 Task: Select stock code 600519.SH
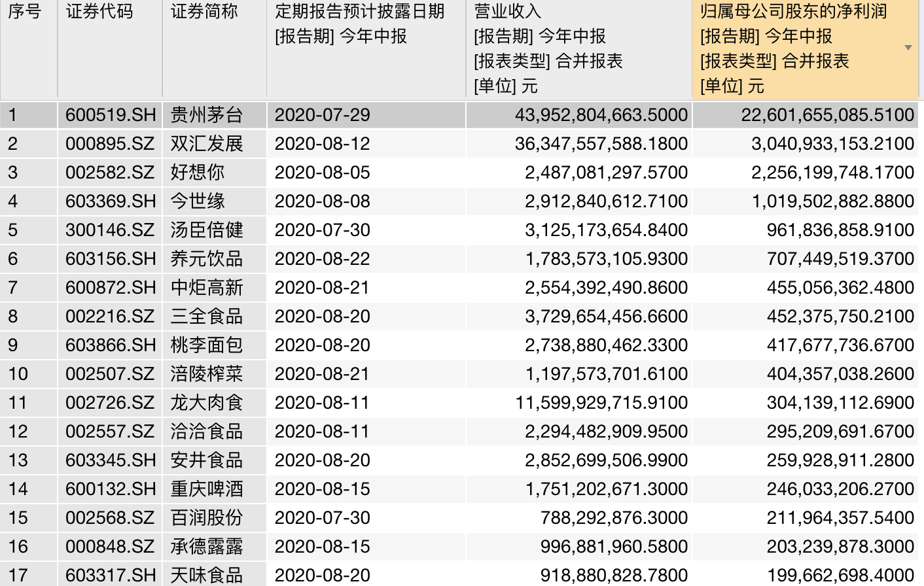coord(111,115)
